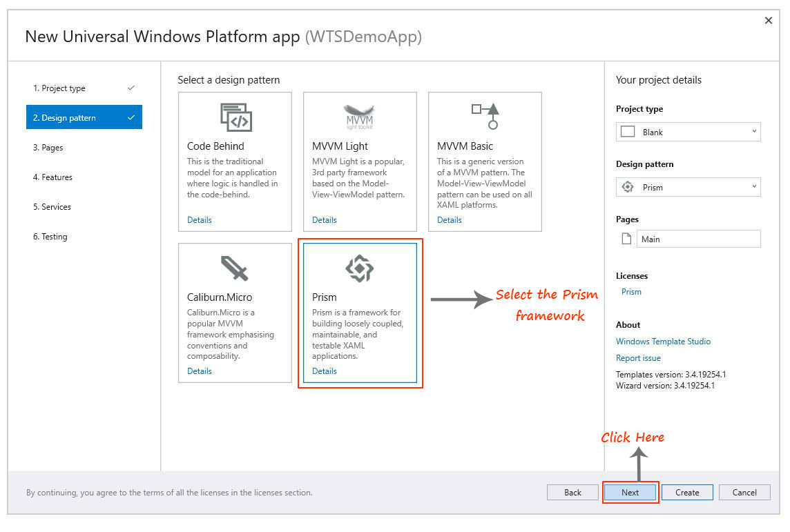The image size is (790, 532).
Task: Open the Design pattern Prism dropdown
Action: point(688,187)
